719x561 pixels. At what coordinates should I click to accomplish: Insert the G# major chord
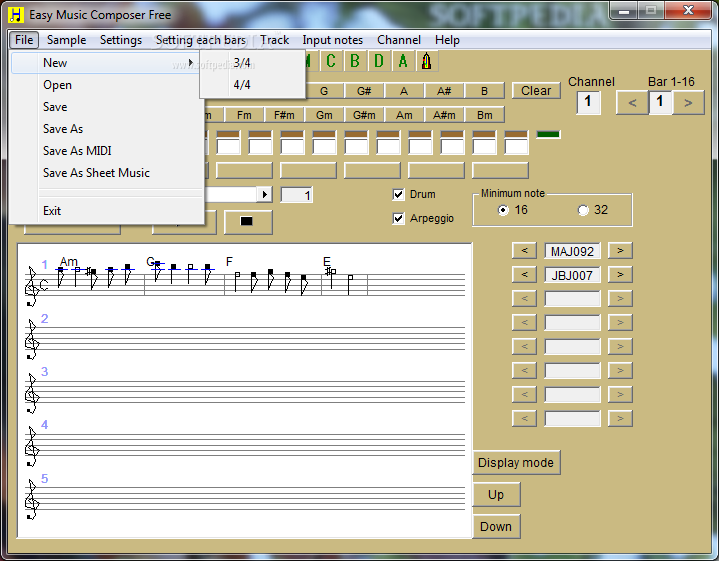click(364, 91)
